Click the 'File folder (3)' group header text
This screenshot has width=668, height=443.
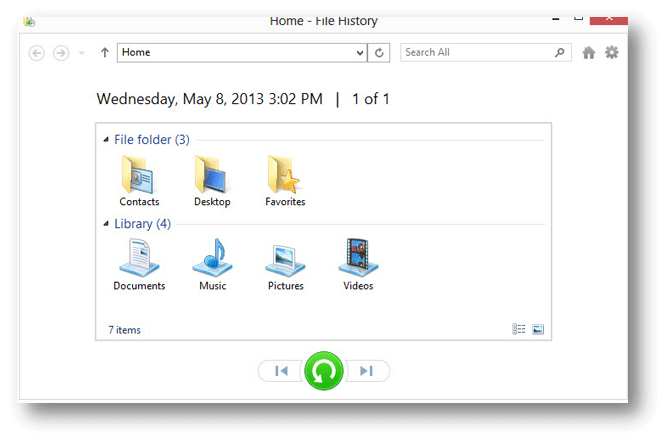(152, 140)
